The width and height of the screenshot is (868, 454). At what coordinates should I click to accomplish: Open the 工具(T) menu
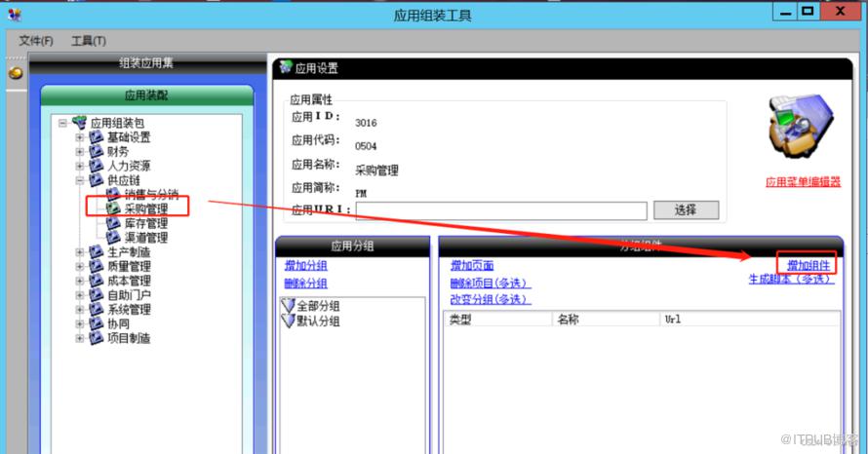pos(89,40)
